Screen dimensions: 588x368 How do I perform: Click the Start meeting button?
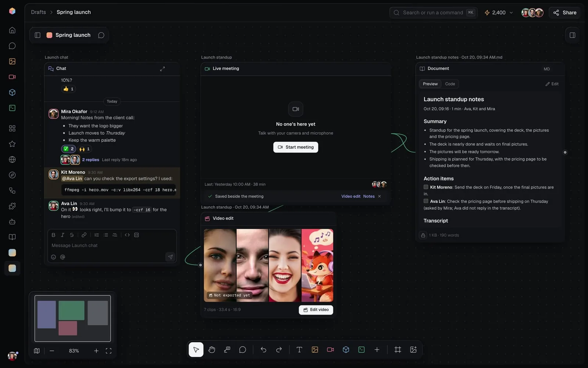point(296,147)
